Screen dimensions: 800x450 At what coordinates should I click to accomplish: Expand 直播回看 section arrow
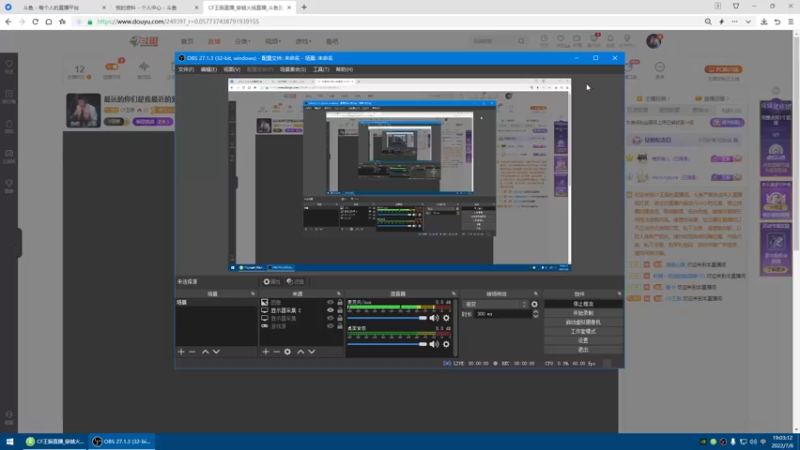[x=728, y=98]
